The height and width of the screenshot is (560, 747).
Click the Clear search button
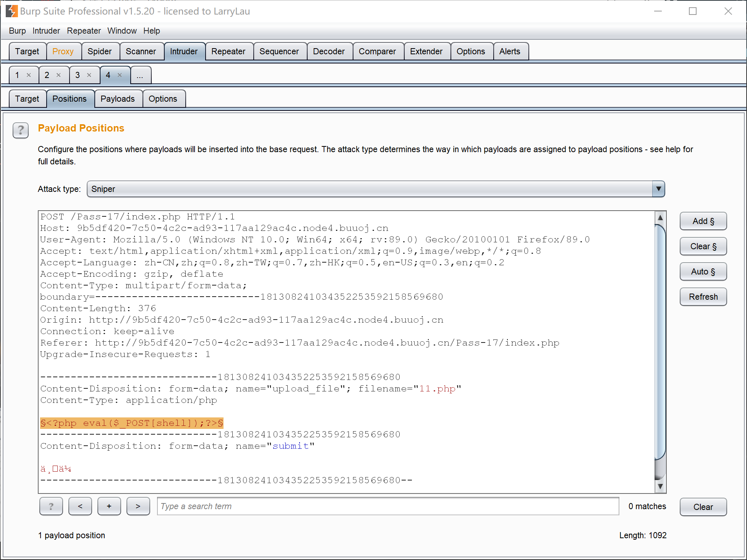[x=703, y=507]
